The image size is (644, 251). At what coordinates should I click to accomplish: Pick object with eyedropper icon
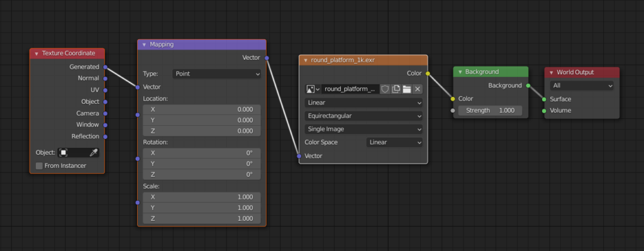pos(94,152)
